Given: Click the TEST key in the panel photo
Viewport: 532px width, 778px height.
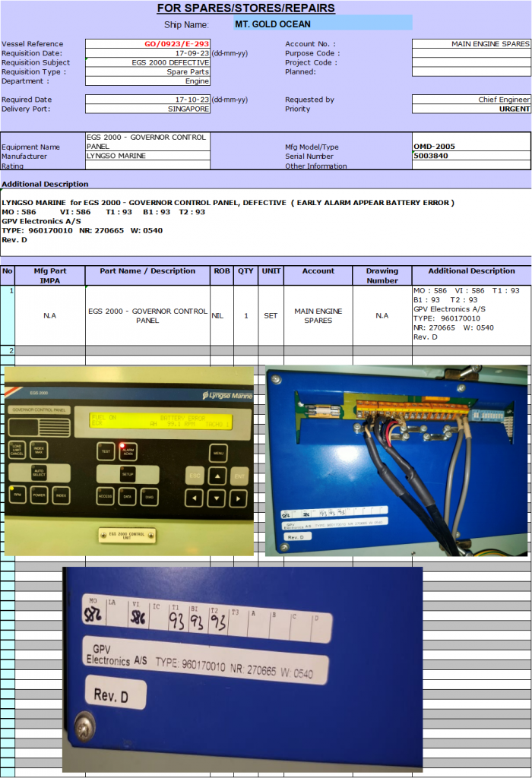Looking at the screenshot, I should (106, 451).
